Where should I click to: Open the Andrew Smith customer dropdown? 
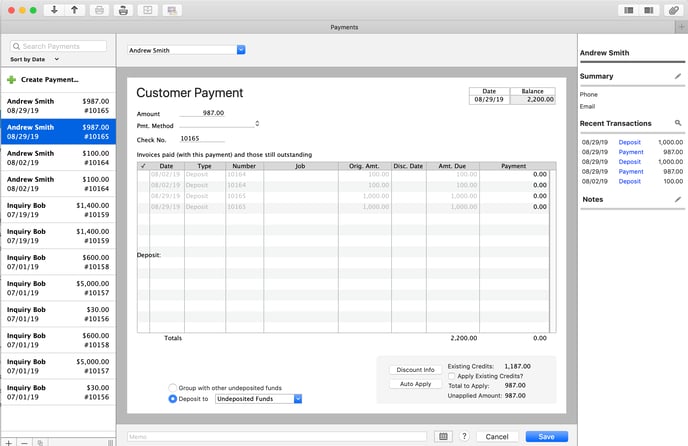coord(241,50)
